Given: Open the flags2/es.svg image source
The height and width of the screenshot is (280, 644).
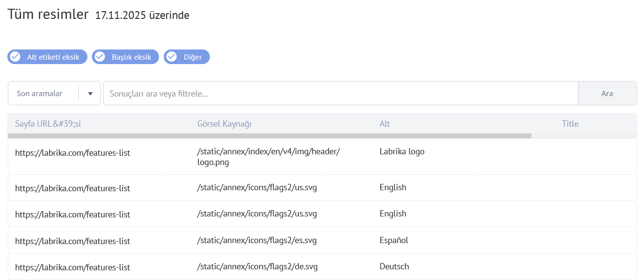Looking at the screenshot, I should click(x=257, y=240).
